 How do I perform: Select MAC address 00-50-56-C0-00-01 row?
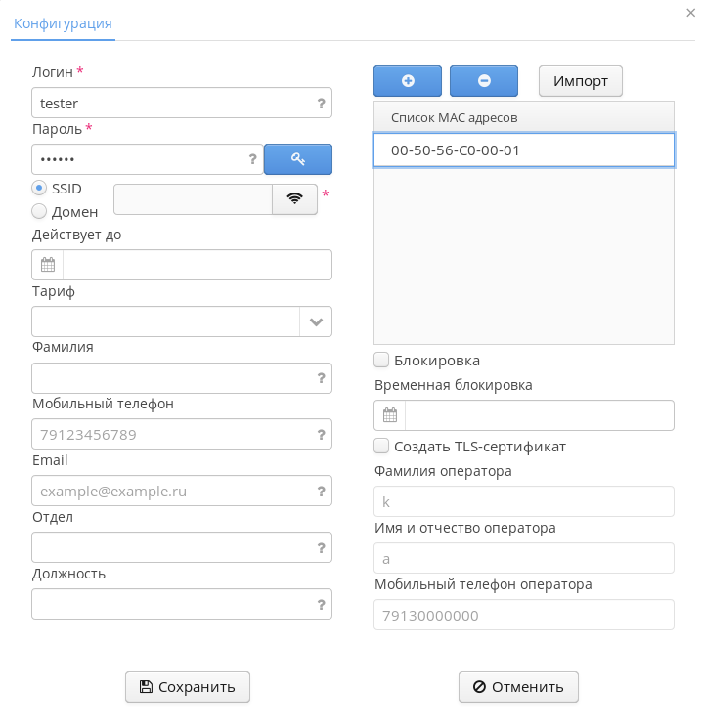coord(523,150)
